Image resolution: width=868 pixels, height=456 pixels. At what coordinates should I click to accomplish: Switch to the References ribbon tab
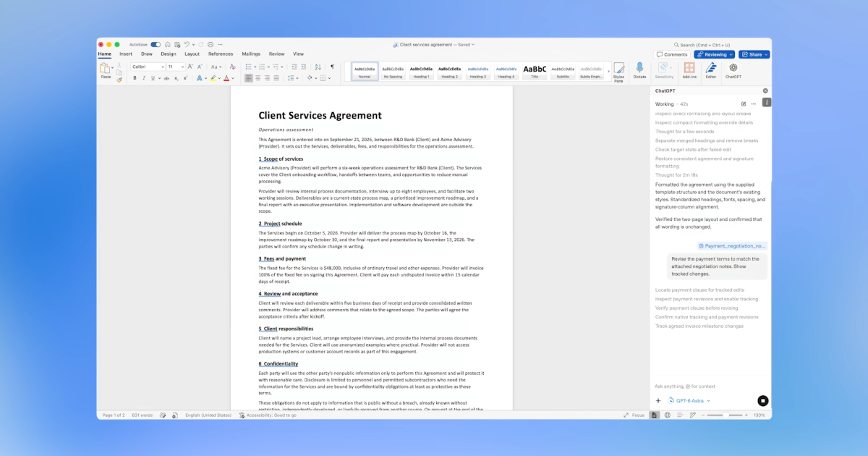pyautogui.click(x=221, y=54)
